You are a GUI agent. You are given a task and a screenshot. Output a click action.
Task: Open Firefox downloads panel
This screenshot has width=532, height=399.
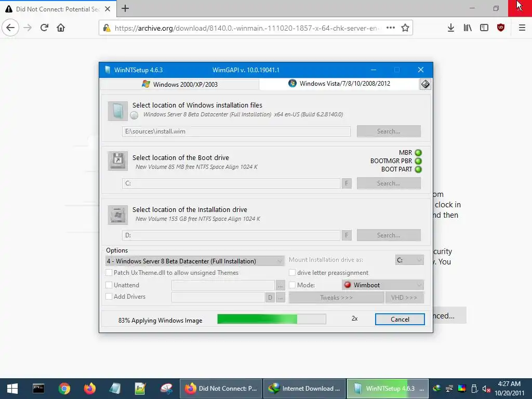pos(451,28)
